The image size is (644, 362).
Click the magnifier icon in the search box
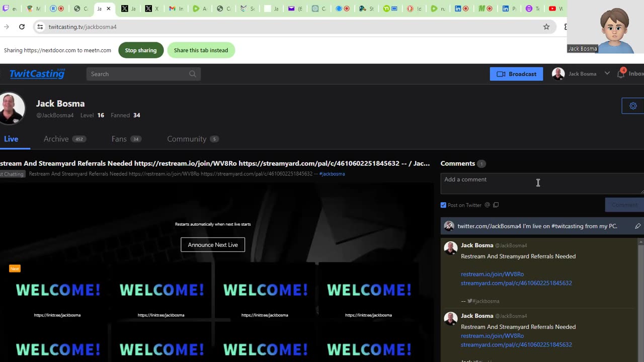pyautogui.click(x=193, y=74)
